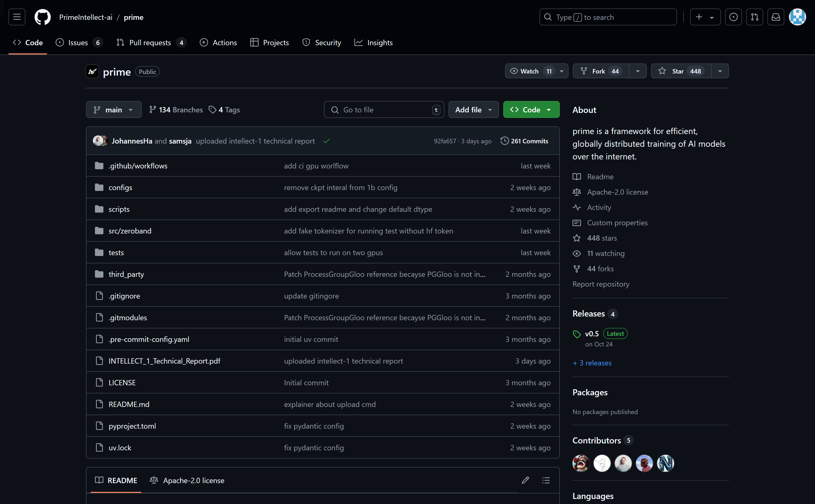Switch to the Insights tab
This screenshot has width=815, height=504.
[373, 43]
